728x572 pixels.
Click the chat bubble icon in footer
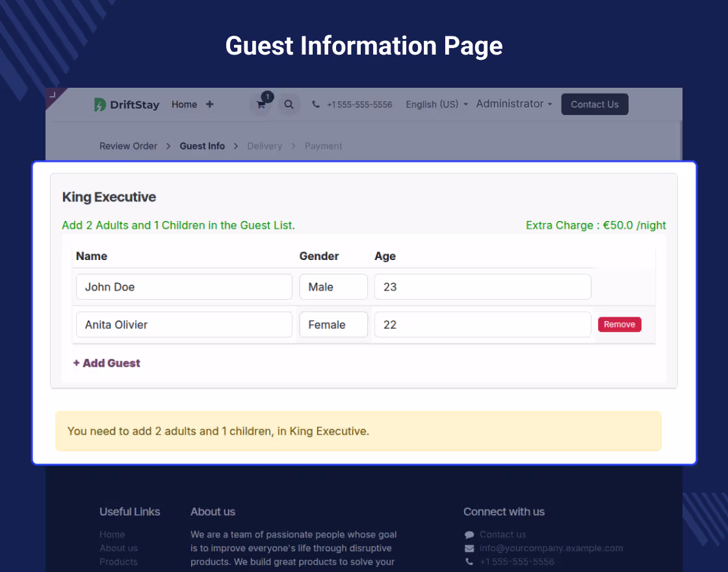[x=469, y=535]
